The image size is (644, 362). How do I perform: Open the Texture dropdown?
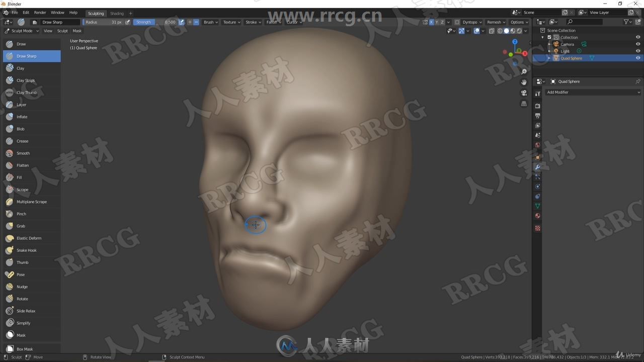(231, 22)
